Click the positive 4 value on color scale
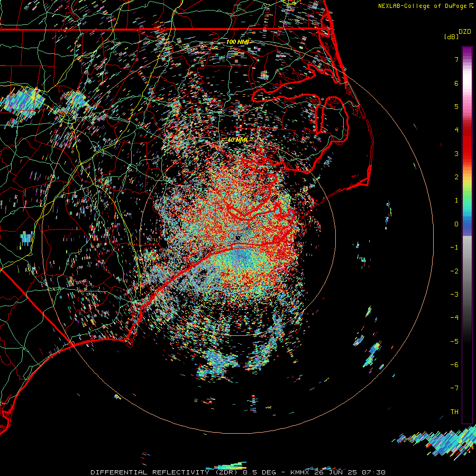The height and width of the screenshot is (476, 476). click(456, 130)
